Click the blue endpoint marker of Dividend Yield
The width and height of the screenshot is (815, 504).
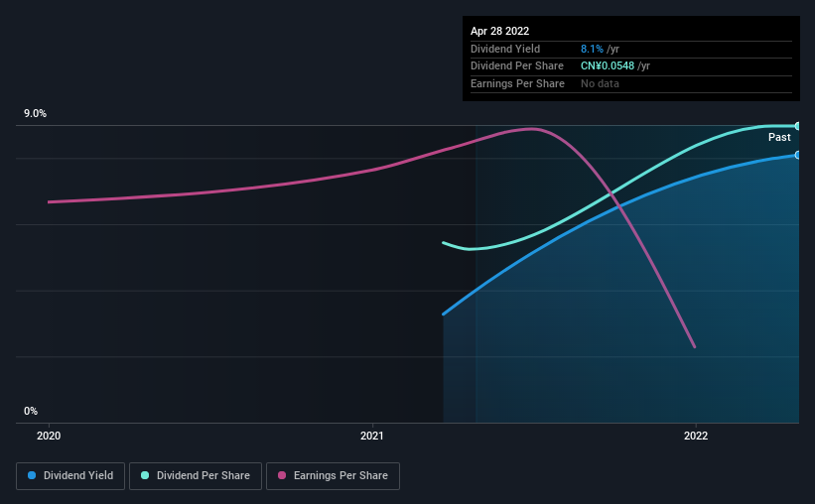coord(797,155)
